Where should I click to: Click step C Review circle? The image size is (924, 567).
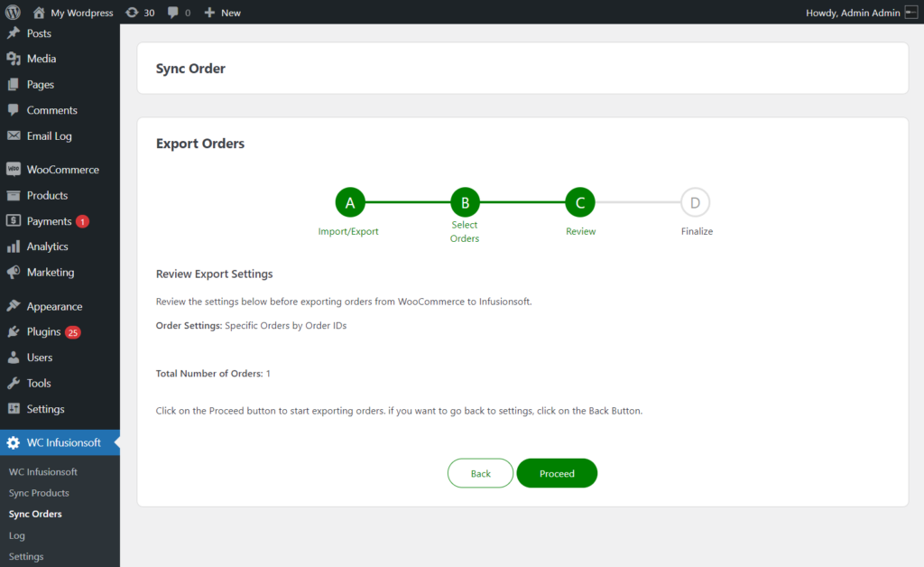pyautogui.click(x=580, y=203)
